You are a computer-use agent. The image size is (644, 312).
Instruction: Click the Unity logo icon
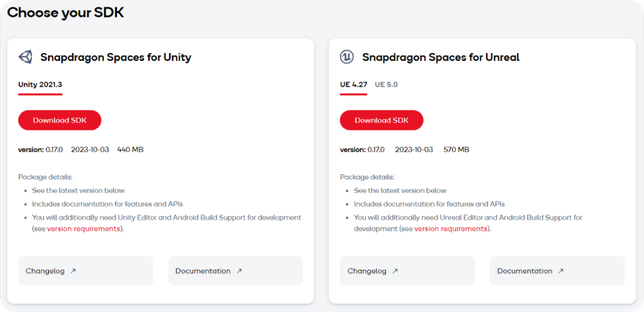25,57
